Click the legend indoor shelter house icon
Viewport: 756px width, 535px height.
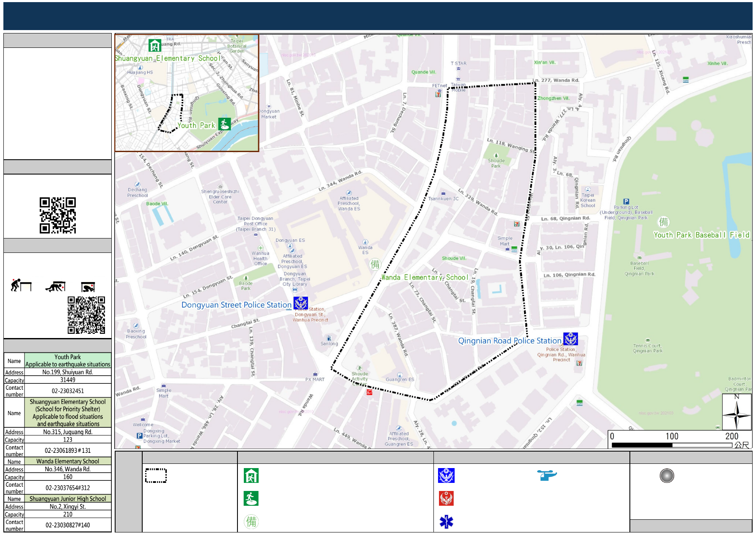pyautogui.click(x=251, y=476)
